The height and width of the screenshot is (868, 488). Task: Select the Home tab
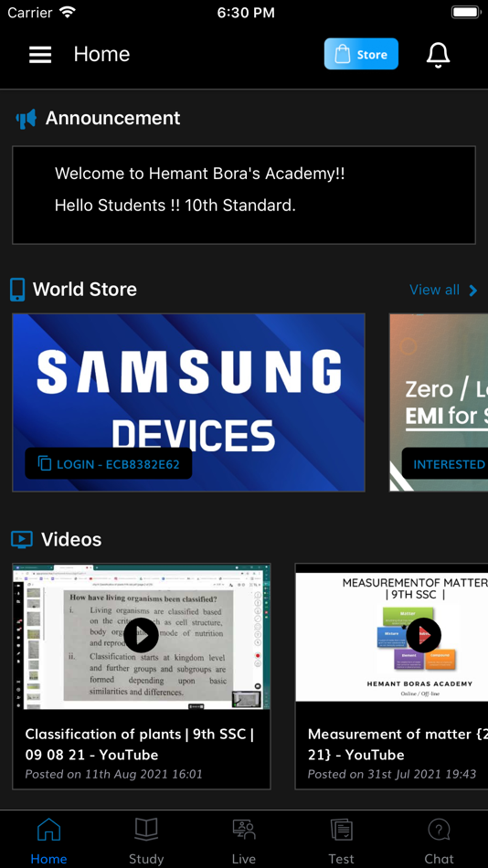tap(48, 841)
